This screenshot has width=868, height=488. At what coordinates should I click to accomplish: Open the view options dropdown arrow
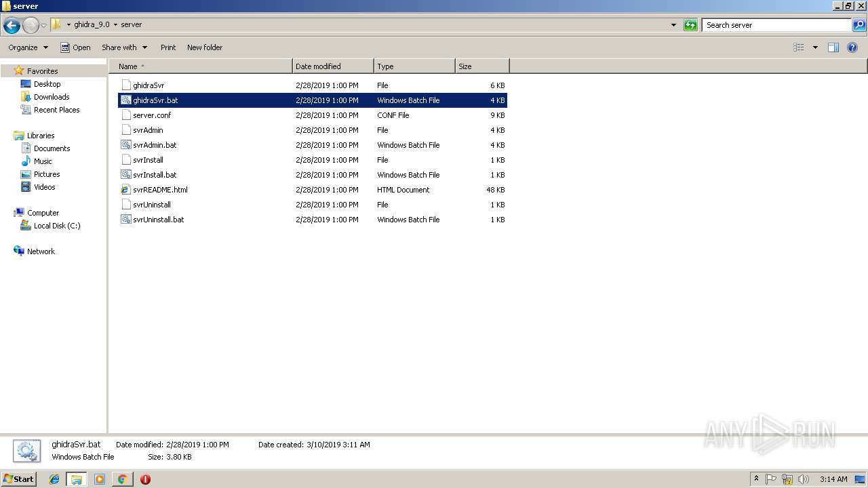[x=815, y=47]
